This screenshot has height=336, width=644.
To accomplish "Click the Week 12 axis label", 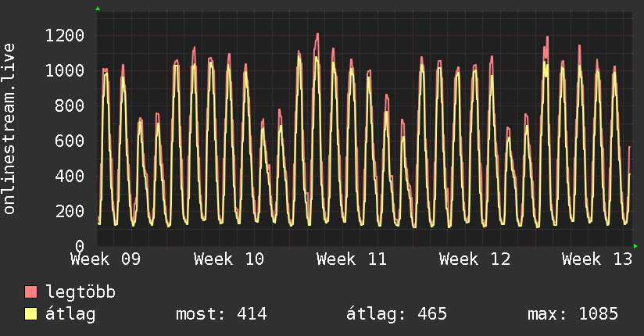I will (x=474, y=259).
